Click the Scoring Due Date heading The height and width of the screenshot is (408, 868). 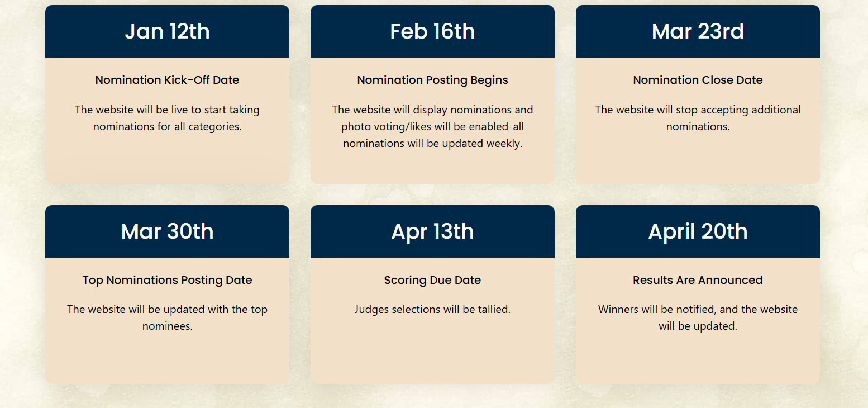tap(432, 280)
